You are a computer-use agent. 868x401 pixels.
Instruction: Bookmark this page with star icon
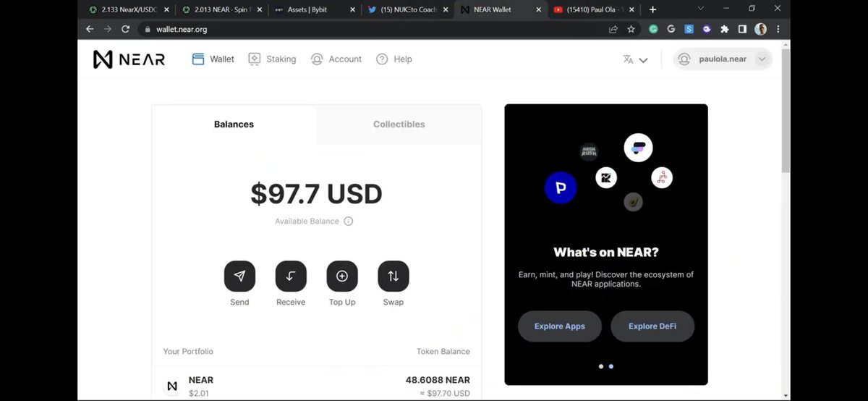[631, 29]
